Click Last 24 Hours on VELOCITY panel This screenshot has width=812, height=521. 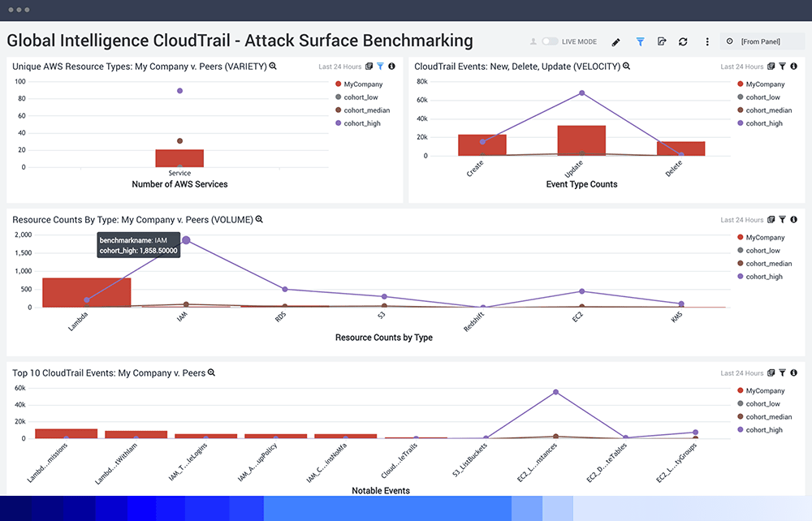pyautogui.click(x=741, y=67)
